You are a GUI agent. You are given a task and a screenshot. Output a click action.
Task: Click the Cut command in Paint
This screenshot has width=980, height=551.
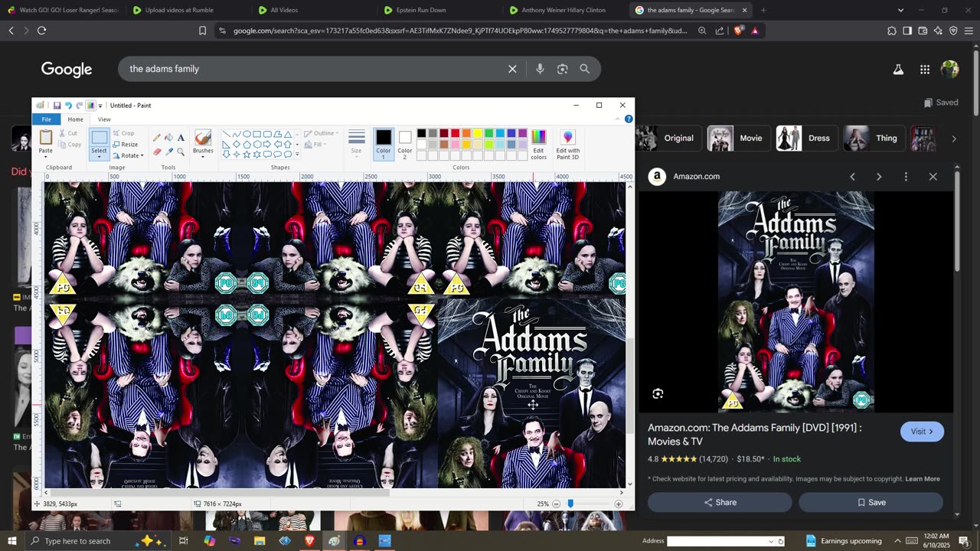[x=67, y=133]
